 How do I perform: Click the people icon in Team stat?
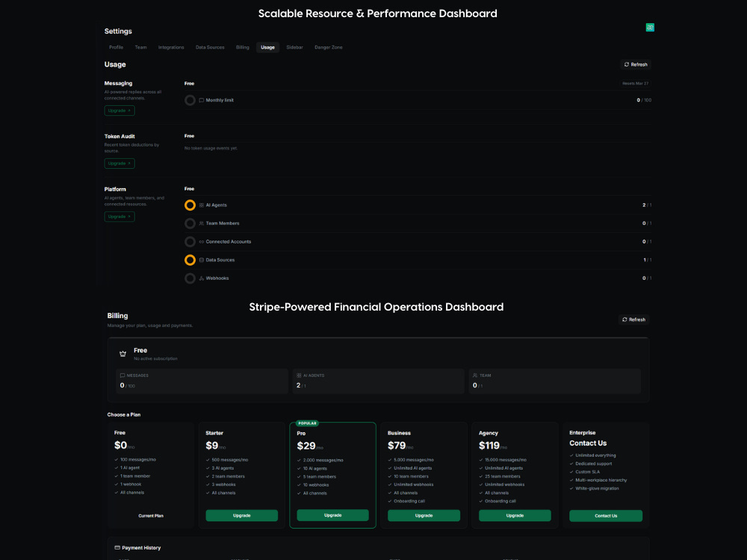point(475,376)
